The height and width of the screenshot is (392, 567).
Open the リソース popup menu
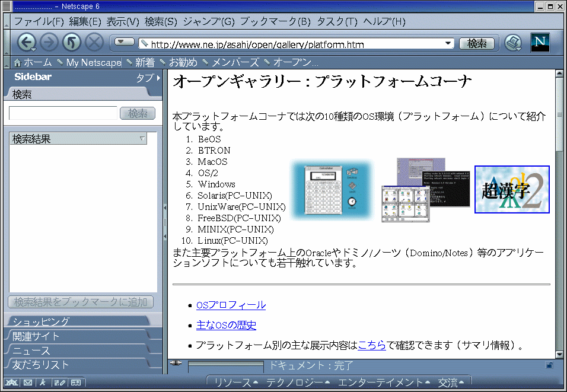(x=236, y=383)
